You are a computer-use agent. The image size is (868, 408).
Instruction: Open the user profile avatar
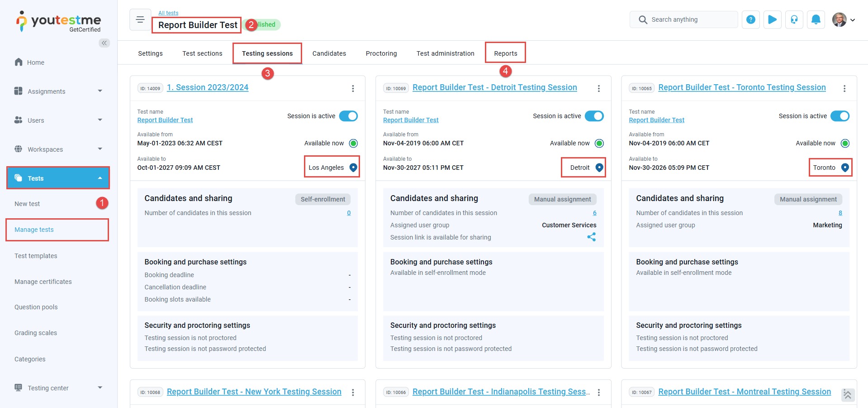840,19
